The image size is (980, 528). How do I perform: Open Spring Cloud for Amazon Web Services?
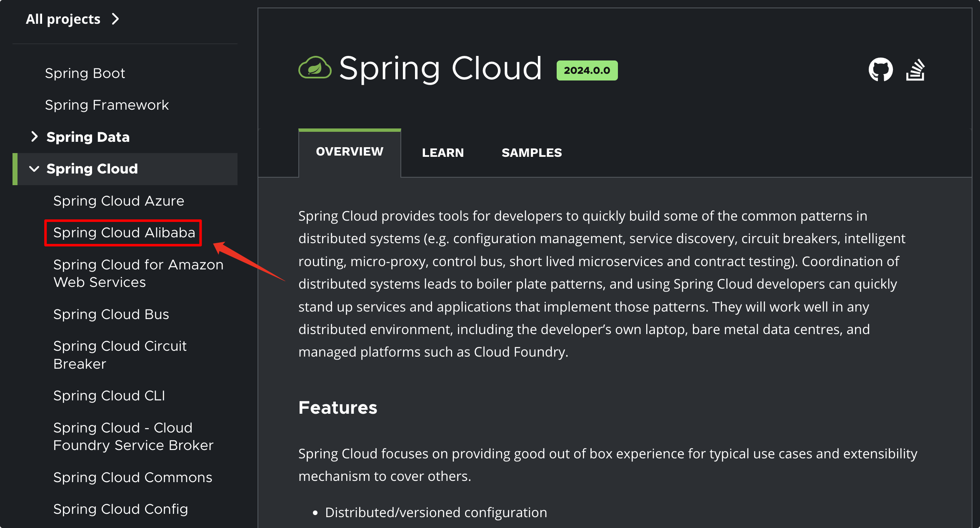coord(138,273)
